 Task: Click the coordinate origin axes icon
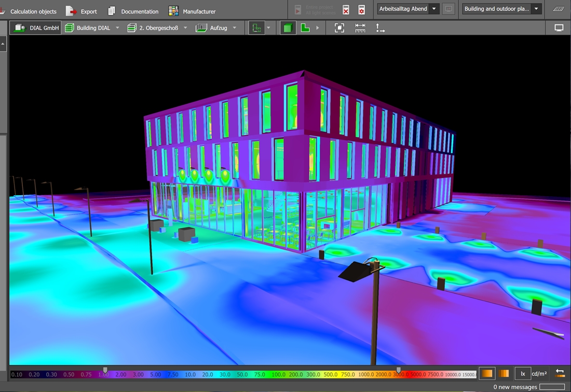pyautogui.click(x=380, y=28)
